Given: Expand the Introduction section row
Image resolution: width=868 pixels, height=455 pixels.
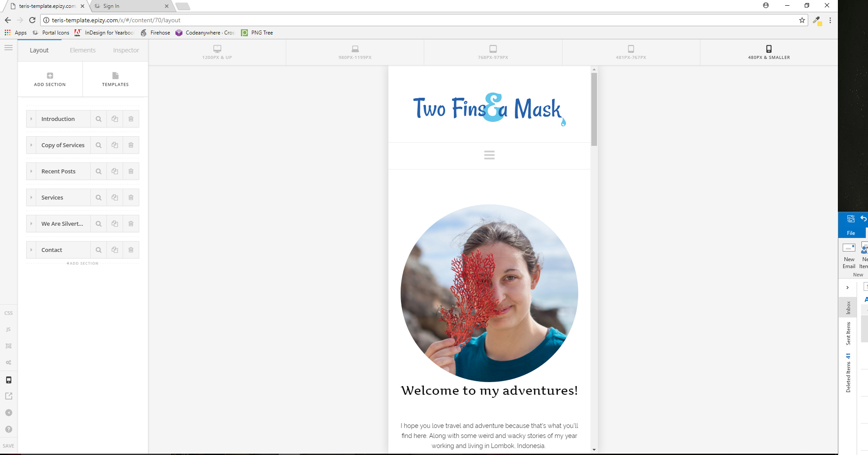Looking at the screenshot, I should tap(31, 119).
